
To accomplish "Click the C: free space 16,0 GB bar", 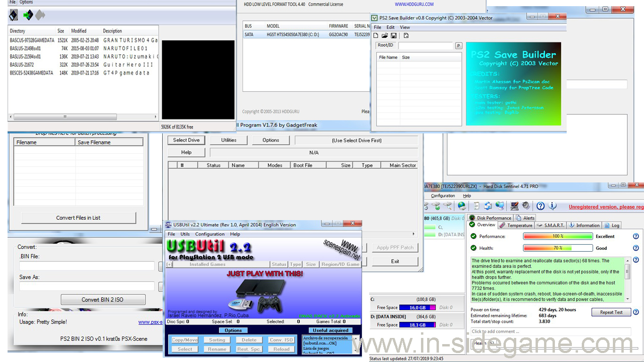I will point(417,307).
